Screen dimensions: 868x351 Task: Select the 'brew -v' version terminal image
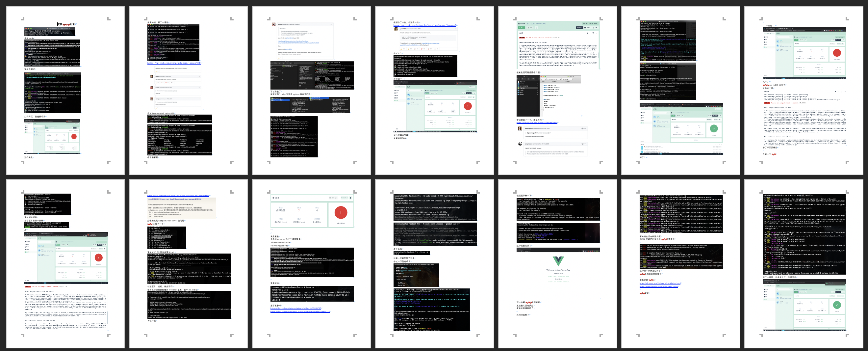click(312, 294)
